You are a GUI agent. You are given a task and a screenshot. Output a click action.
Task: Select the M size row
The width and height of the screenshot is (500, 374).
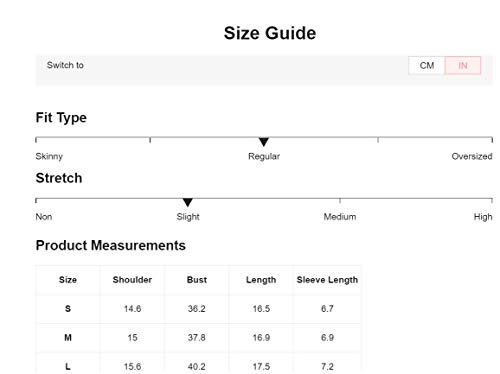tap(198, 338)
